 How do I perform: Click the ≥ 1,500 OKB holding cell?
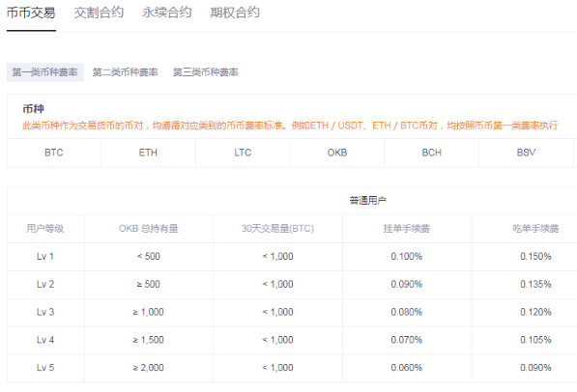point(148,340)
